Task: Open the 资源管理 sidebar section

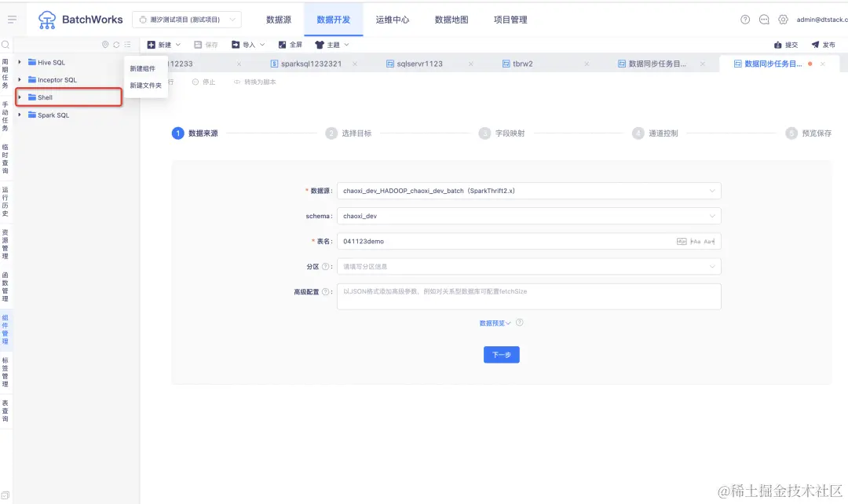Action: click(5, 244)
